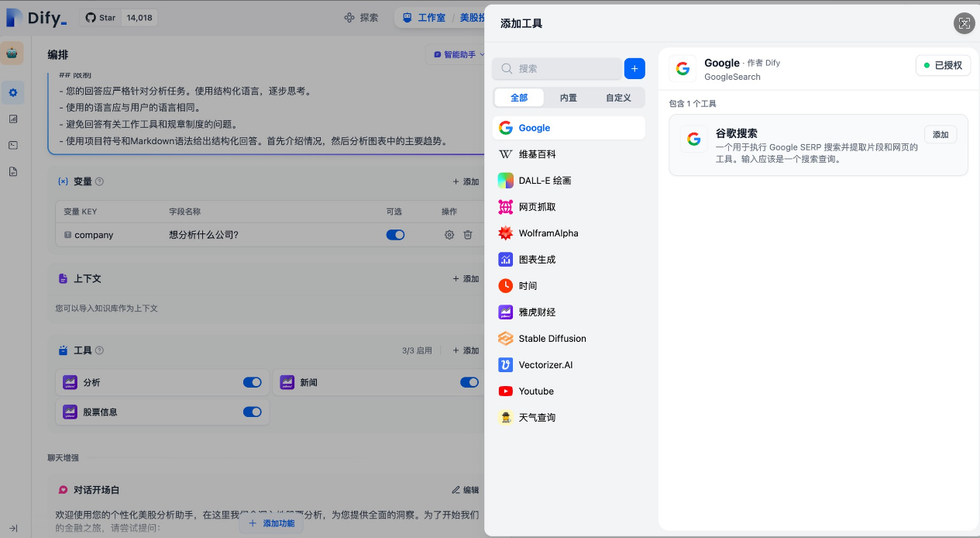Focus the tool 搜索 search field
This screenshot has width=980, height=538.
coord(557,68)
